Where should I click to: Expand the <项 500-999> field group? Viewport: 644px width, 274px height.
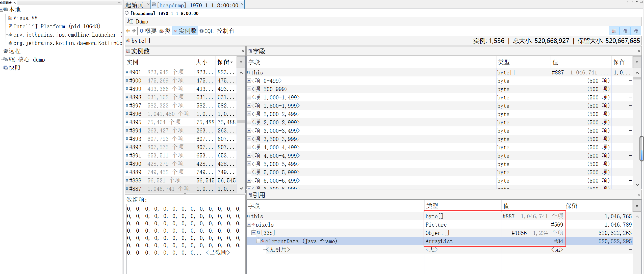point(249,89)
